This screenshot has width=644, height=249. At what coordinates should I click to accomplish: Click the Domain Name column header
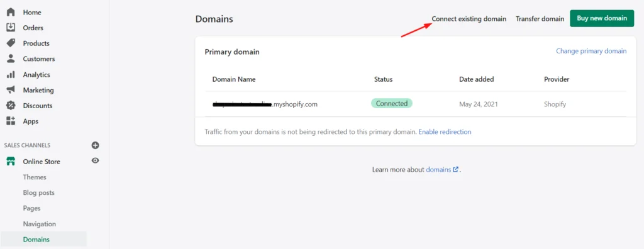click(234, 79)
